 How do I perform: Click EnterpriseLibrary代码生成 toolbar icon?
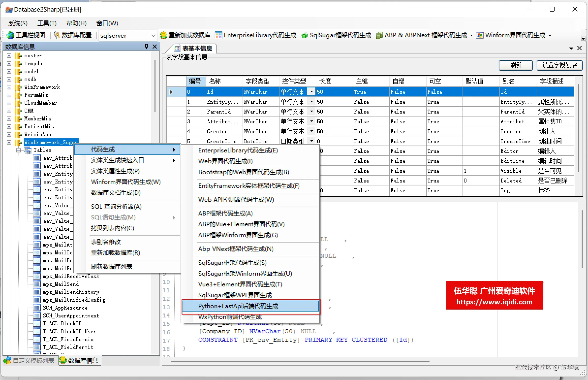coord(218,35)
